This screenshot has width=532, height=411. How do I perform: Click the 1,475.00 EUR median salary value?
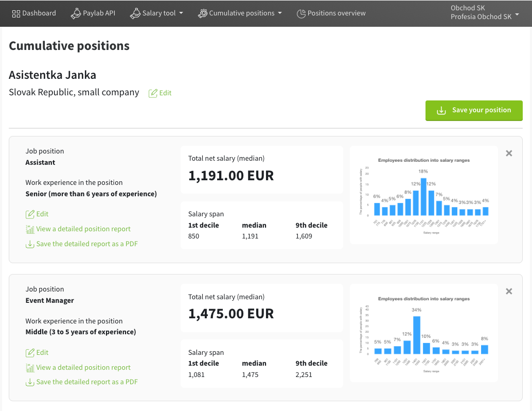230,314
